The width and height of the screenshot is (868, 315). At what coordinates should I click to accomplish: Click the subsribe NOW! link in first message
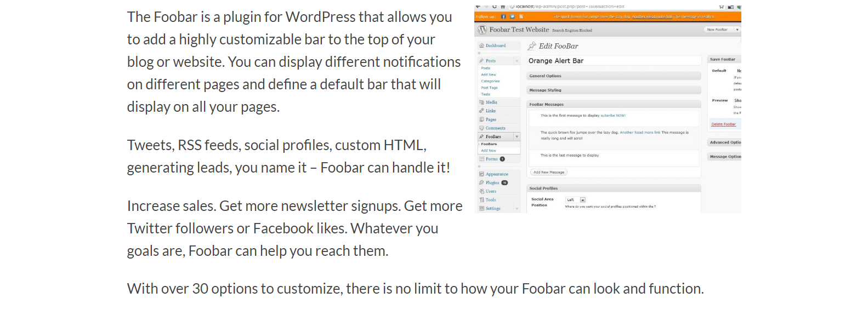(x=613, y=116)
